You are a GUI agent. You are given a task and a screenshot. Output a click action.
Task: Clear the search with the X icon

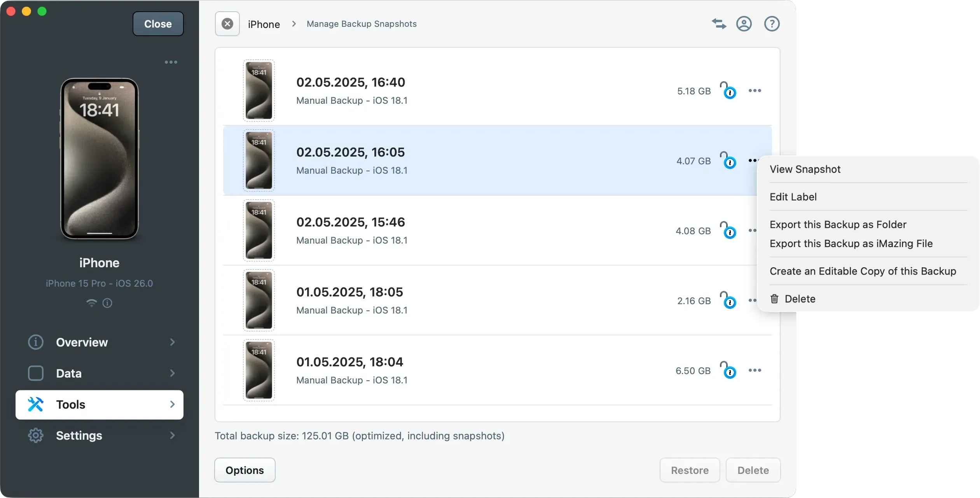(x=227, y=24)
